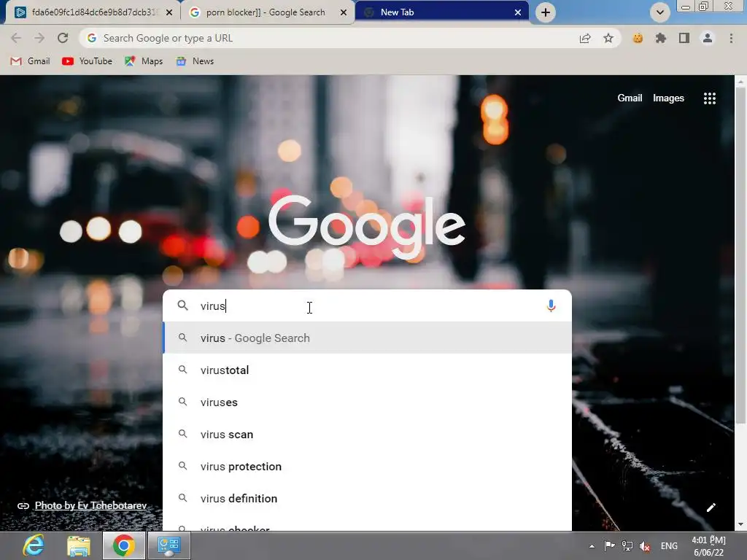Open File Explorer from the taskbar
Viewport: 747px width, 560px height.
point(79,545)
